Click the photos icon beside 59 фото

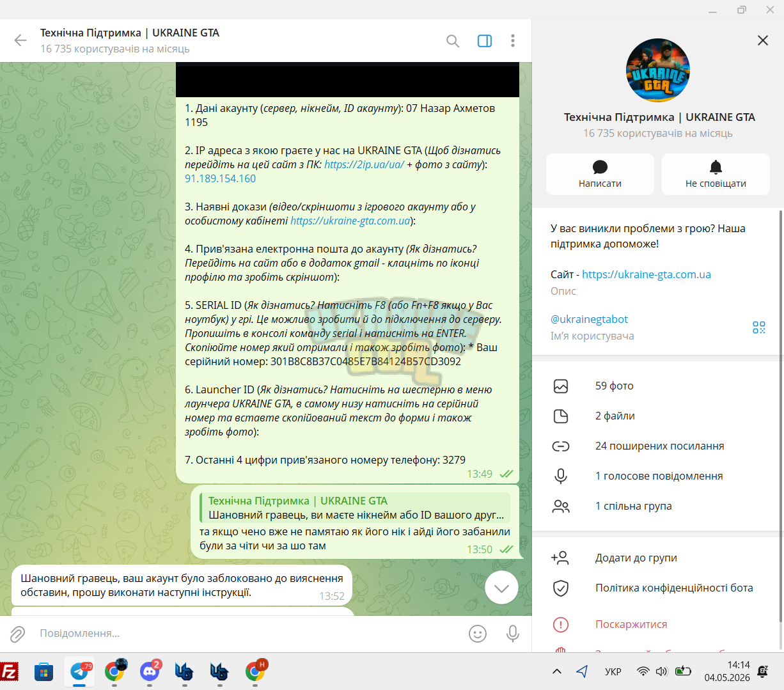click(x=561, y=386)
